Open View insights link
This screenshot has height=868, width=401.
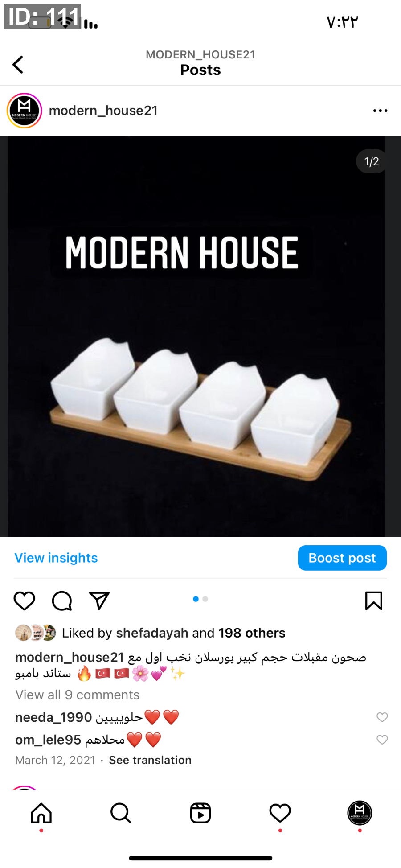56,558
